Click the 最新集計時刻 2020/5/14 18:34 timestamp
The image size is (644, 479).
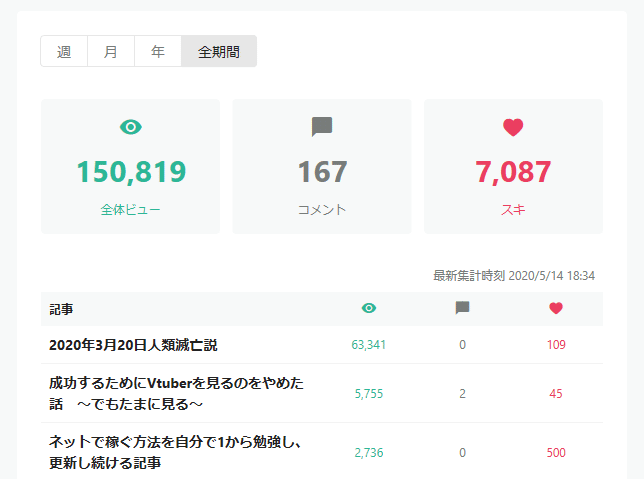(x=514, y=276)
